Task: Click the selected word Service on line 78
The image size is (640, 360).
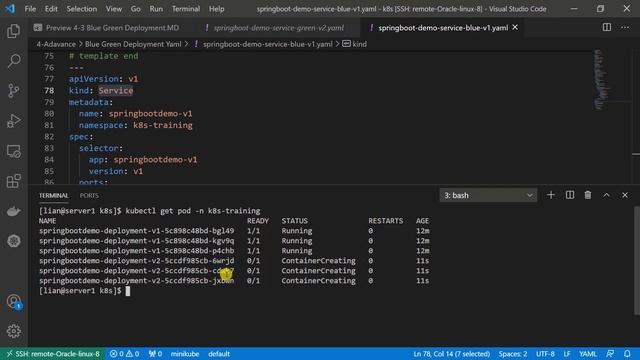Action: coord(116,91)
